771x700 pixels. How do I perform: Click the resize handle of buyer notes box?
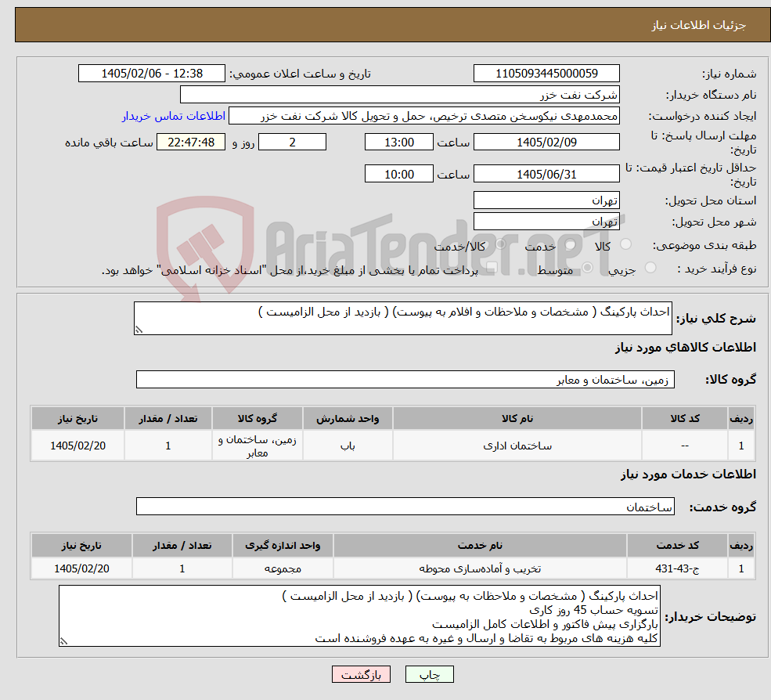pos(64,641)
